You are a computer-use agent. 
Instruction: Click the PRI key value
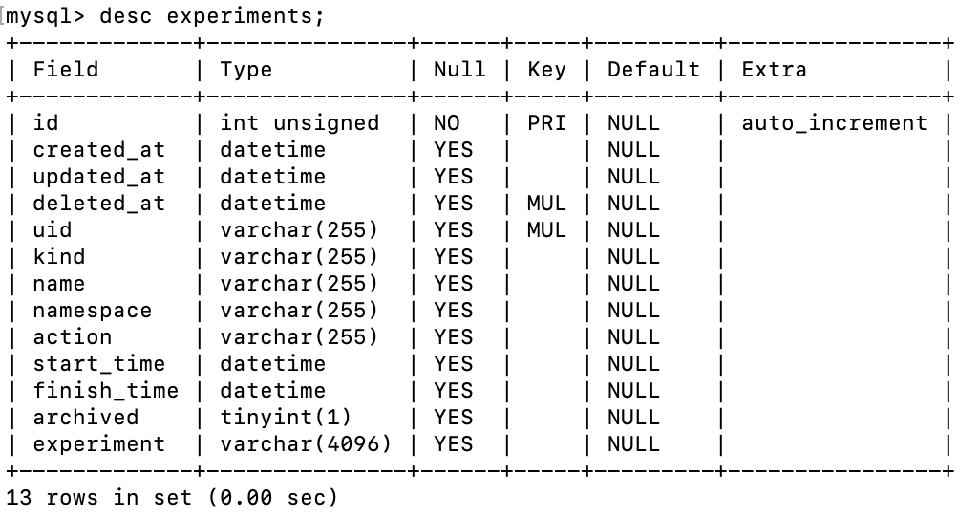(546, 123)
